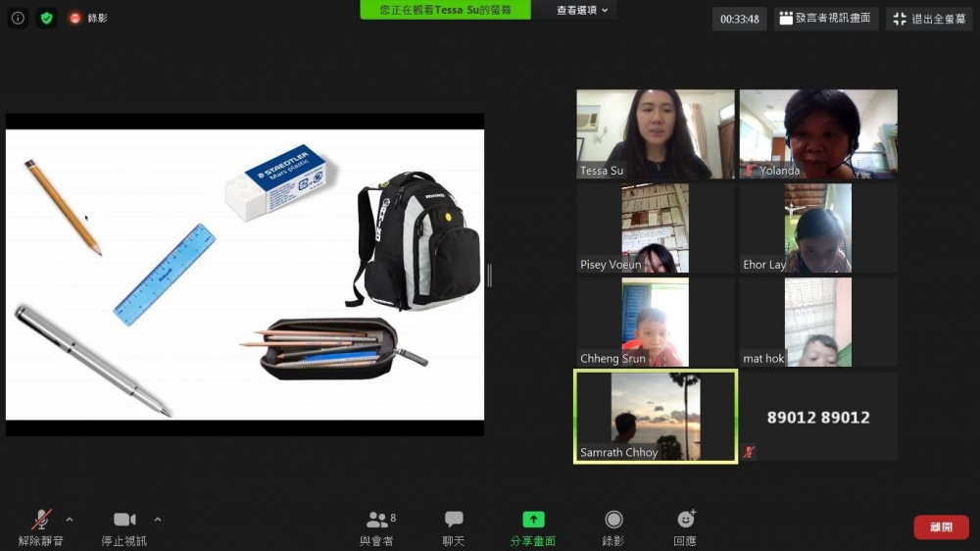The width and height of the screenshot is (980, 551).
Task: Click share screen 分享畫面
Action: pyautogui.click(x=533, y=527)
